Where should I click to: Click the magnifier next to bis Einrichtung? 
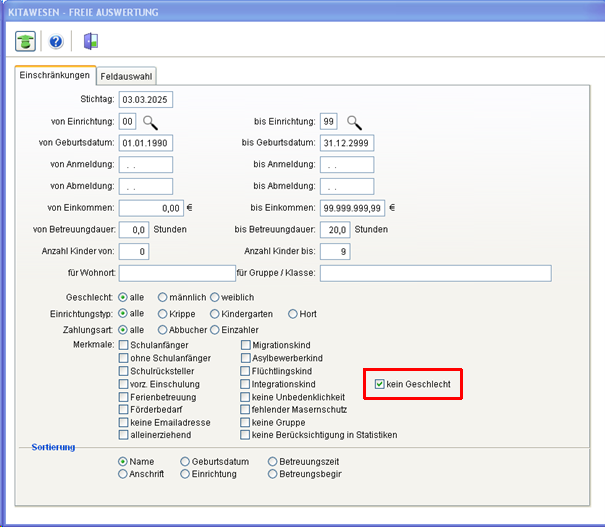354,122
